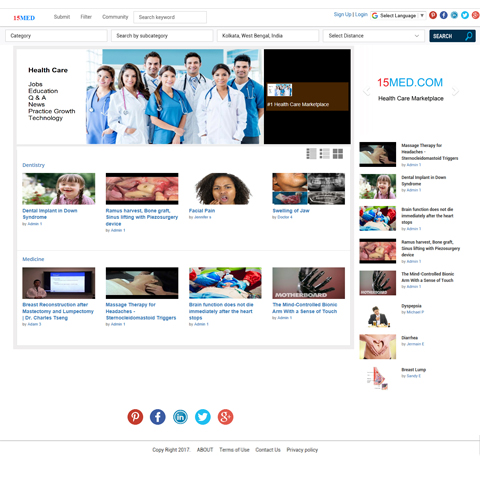480x480 pixels.
Task: Click large Twitter icon above footer
Action: coord(203,417)
